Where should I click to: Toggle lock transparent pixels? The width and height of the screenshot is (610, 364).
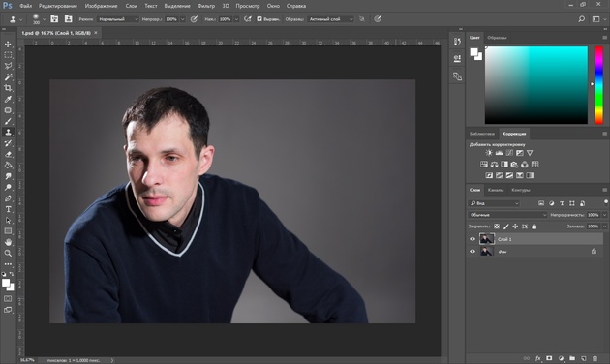(497, 227)
